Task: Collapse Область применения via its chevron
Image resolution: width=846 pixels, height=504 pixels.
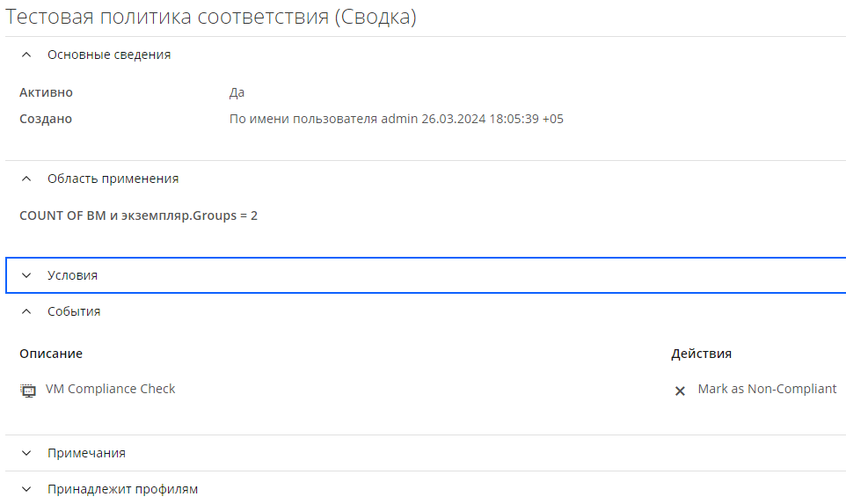Action: tap(26, 179)
